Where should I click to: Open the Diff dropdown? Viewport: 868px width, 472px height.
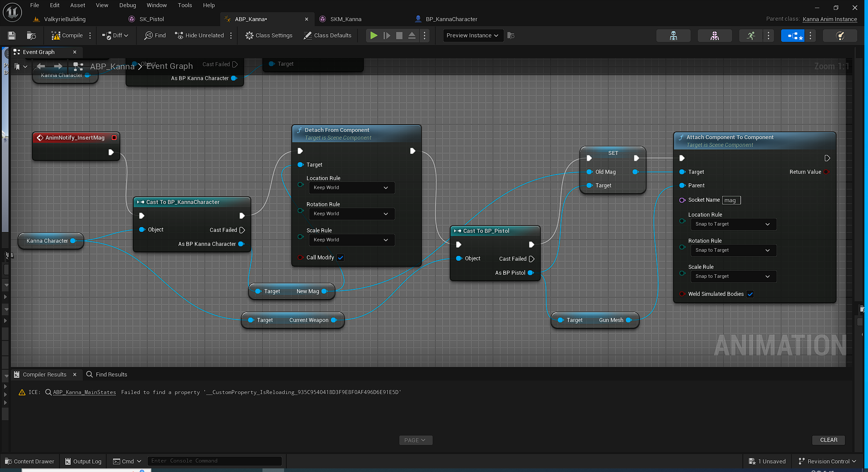[115, 36]
